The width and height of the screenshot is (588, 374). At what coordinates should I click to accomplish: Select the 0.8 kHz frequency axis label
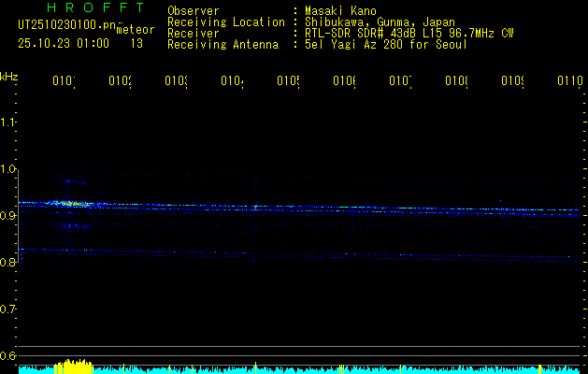[8, 262]
